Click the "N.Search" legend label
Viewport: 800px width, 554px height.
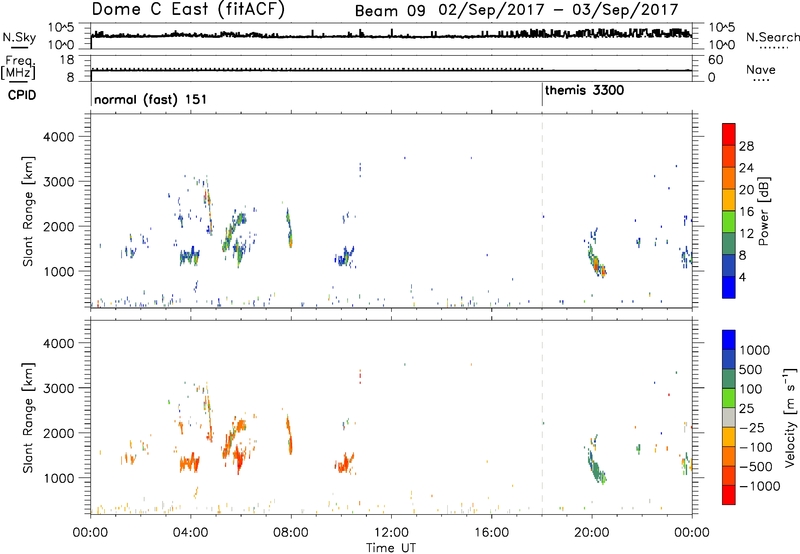(772, 37)
